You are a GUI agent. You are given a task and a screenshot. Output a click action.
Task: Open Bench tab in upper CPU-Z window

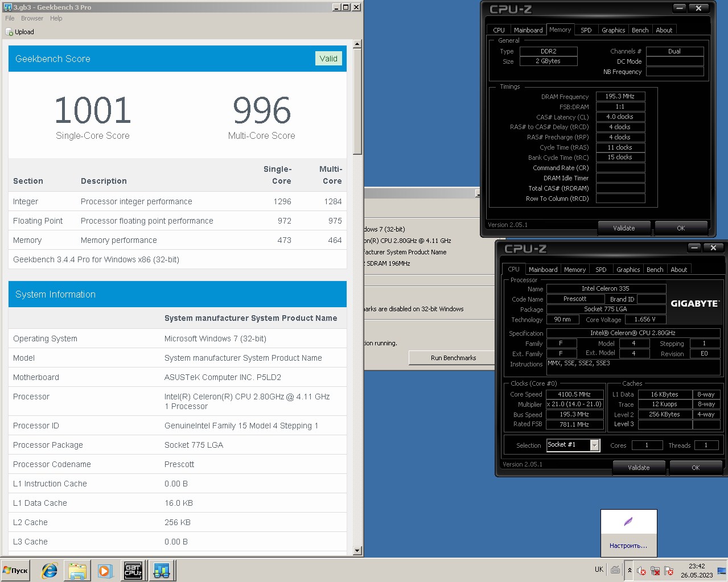point(640,30)
